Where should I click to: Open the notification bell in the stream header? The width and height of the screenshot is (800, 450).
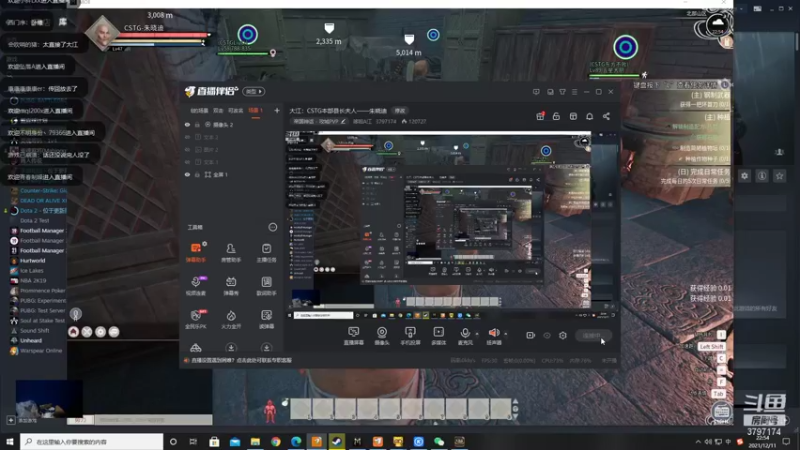click(589, 116)
